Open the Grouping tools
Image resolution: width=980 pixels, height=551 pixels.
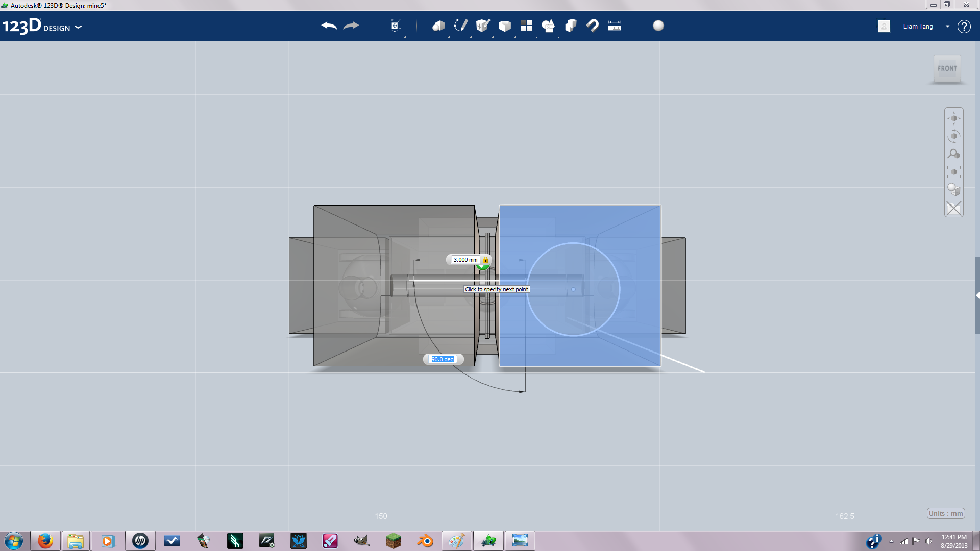[548, 26]
